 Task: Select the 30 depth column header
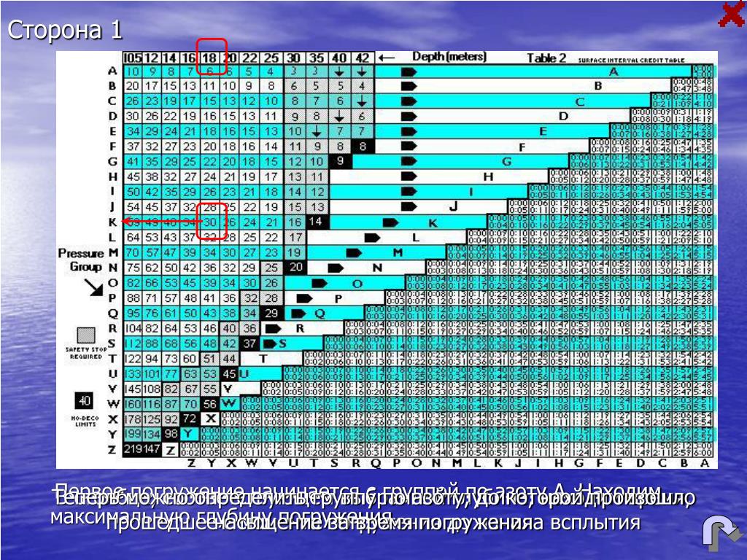pos(293,58)
